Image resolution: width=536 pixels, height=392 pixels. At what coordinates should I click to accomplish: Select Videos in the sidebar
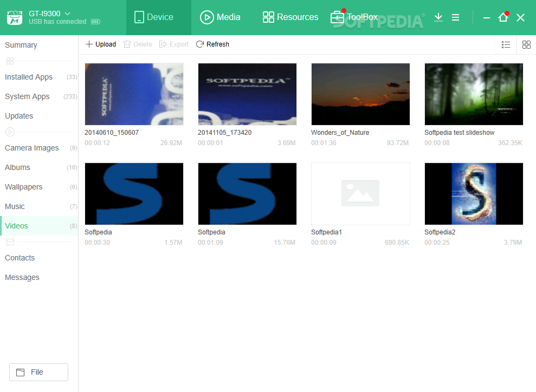pos(39,226)
